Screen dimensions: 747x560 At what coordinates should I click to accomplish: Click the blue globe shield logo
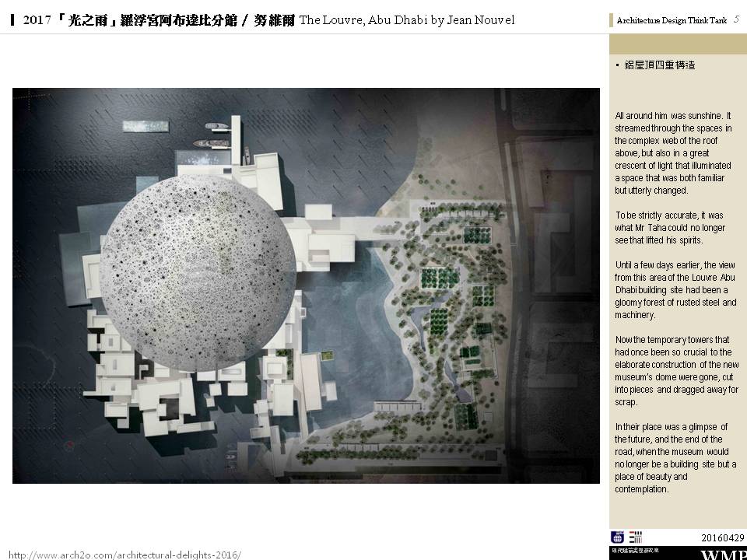coord(618,537)
